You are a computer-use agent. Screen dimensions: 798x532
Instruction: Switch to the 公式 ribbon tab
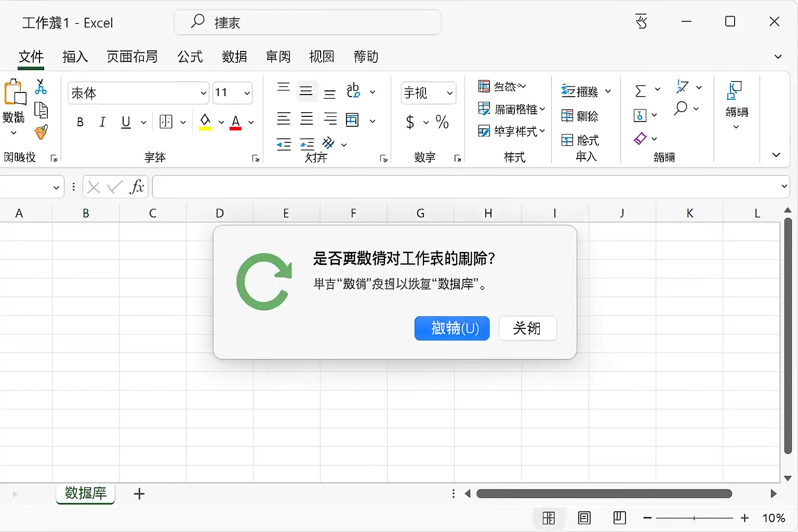tap(190, 57)
